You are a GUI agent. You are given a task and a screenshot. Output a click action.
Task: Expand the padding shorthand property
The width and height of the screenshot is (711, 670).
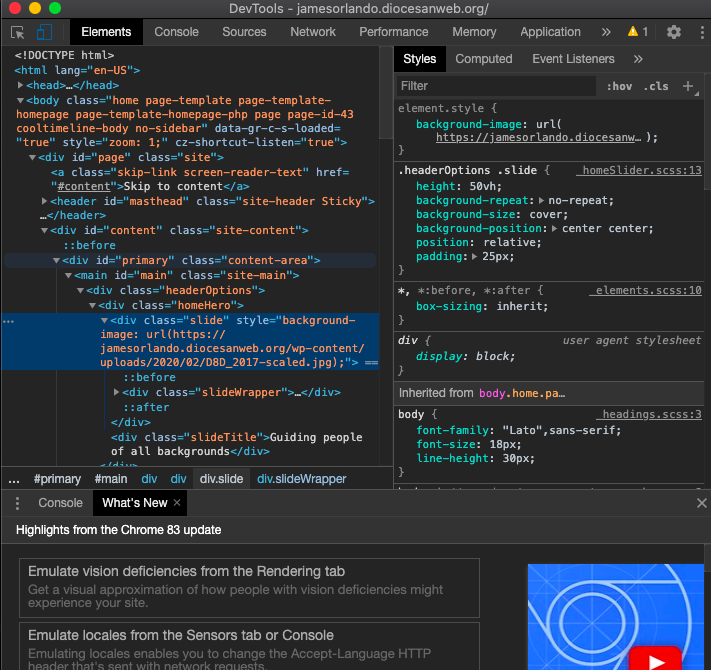click(x=473, y=257)
